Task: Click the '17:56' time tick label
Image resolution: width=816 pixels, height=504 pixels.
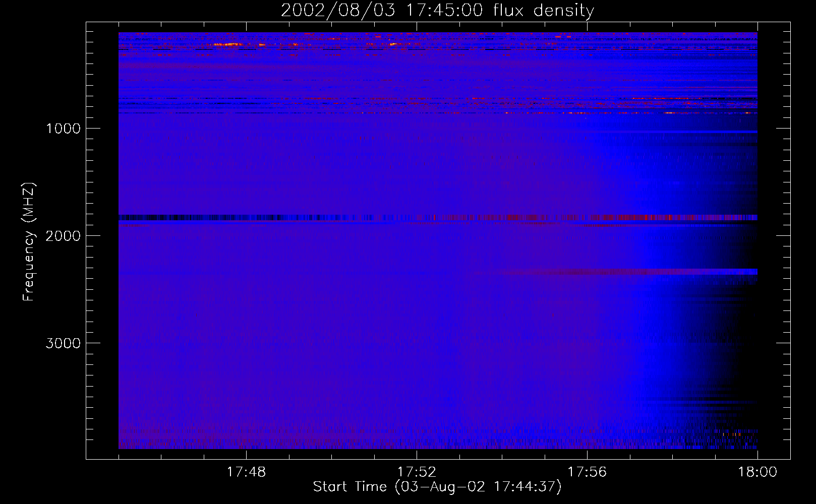Action: point(587,472)
